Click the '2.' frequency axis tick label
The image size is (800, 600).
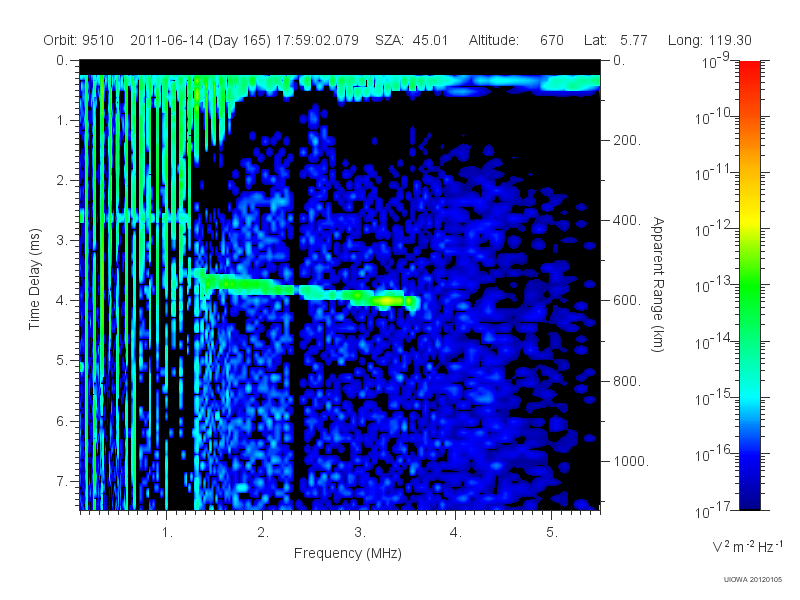click(263, 533)
